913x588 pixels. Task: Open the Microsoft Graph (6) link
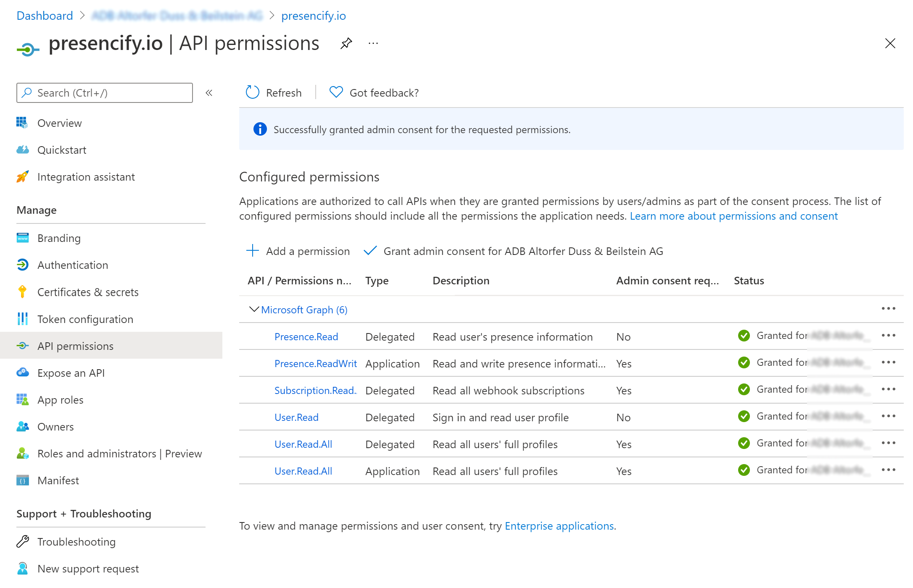304,310
